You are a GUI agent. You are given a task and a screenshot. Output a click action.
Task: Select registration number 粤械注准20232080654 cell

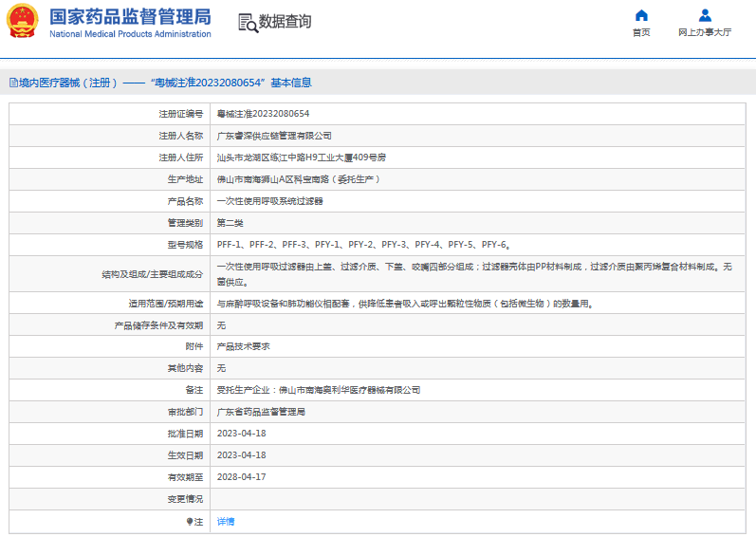264,114
